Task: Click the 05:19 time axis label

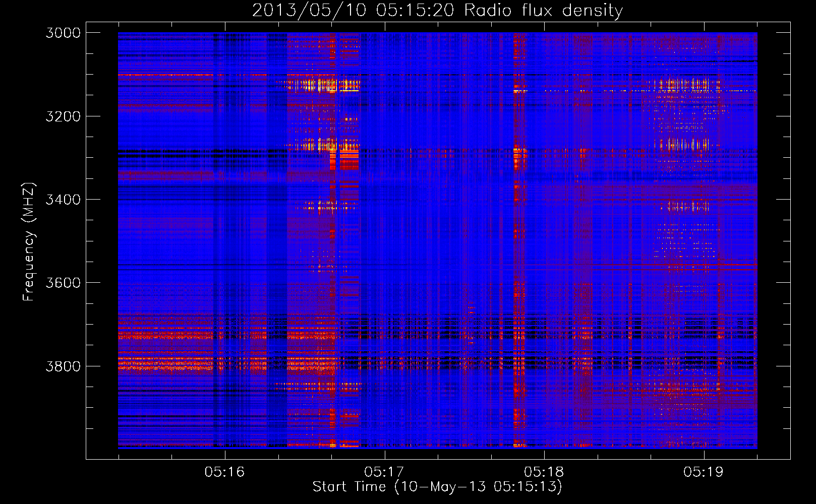Action: [x=704, y=472]
